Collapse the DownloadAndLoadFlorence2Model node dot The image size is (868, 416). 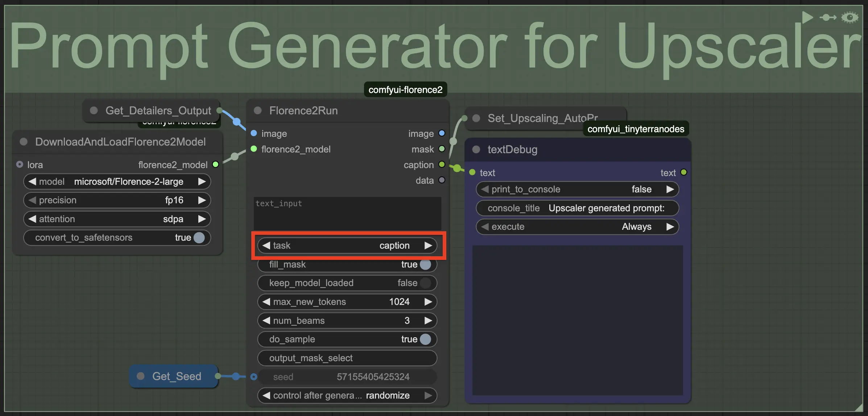pos(24,142)
